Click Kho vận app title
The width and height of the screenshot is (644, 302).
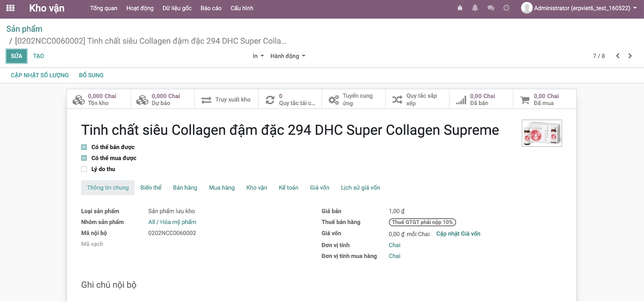tap(47, 8)
